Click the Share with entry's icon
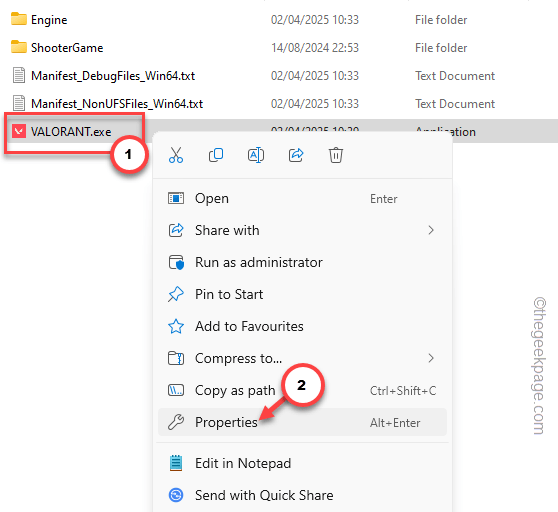This screenshot has height=512, width=558. tap(176, 230)
